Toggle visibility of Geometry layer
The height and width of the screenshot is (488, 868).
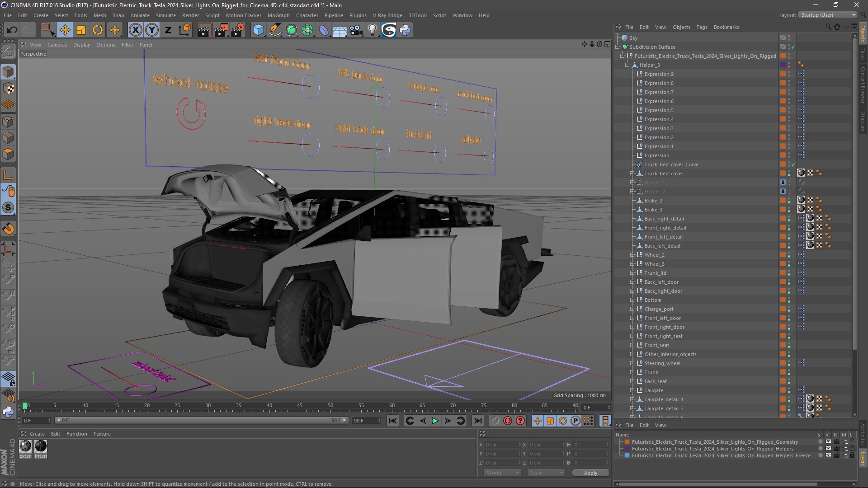(828, 442)
